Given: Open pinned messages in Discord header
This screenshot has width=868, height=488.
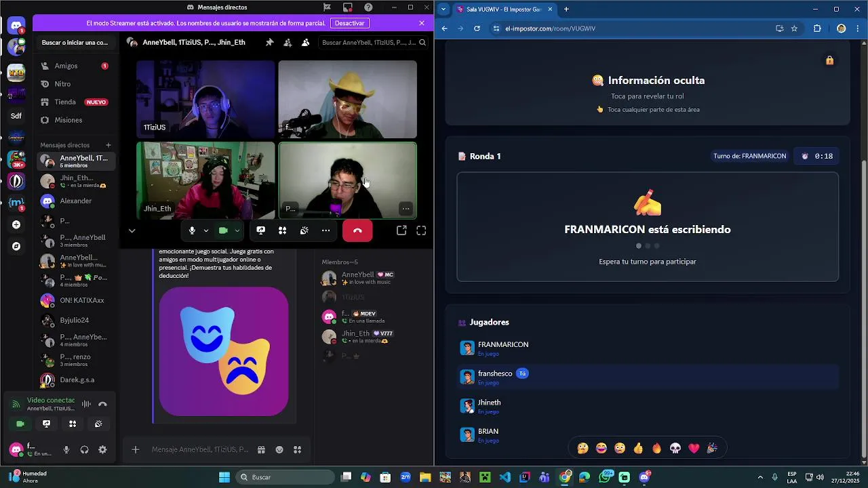Looking at the screenshot, I should click(269, 42).
